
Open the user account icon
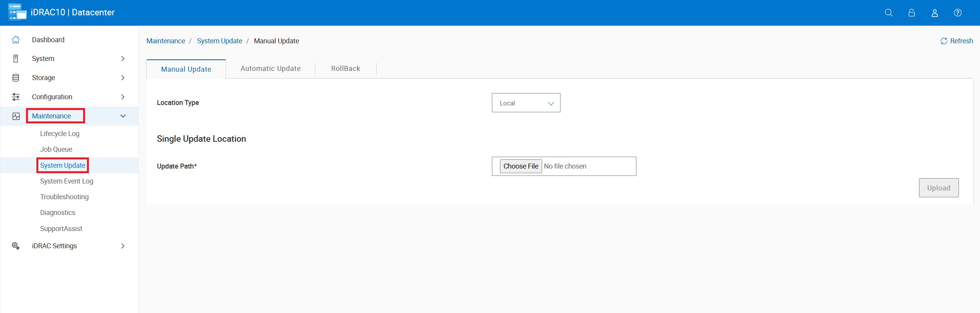point(935,13)
